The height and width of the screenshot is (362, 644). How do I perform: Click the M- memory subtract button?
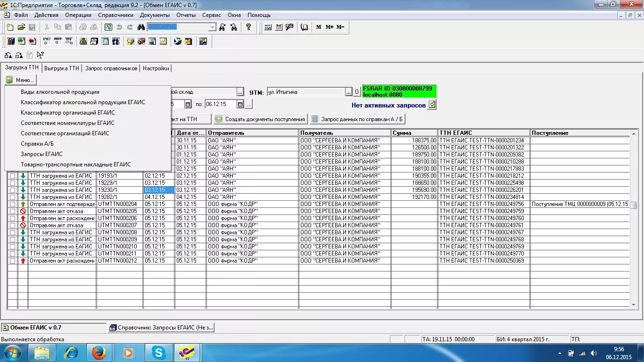point(340,27)
